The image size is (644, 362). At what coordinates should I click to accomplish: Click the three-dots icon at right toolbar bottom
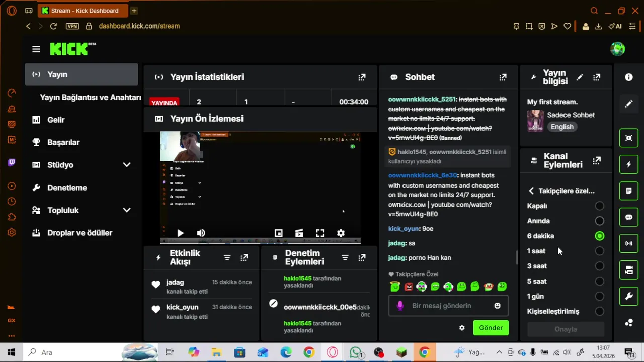pos(629,323)
